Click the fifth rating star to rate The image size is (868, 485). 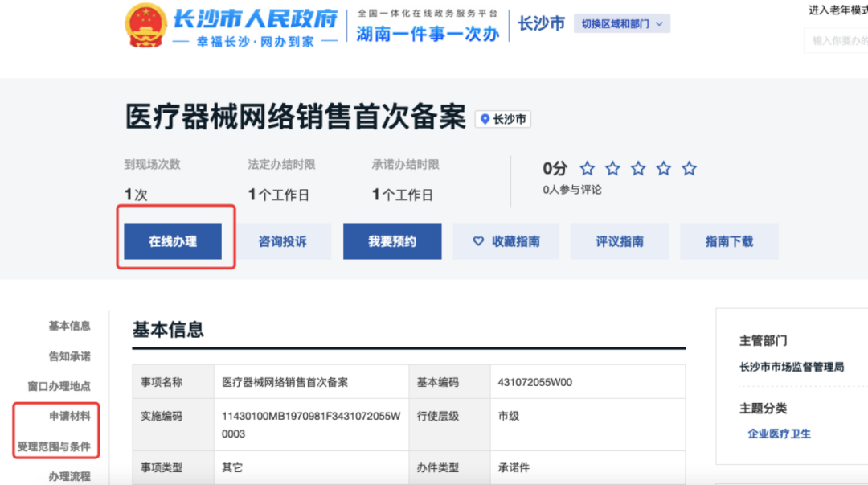point(689,168)
